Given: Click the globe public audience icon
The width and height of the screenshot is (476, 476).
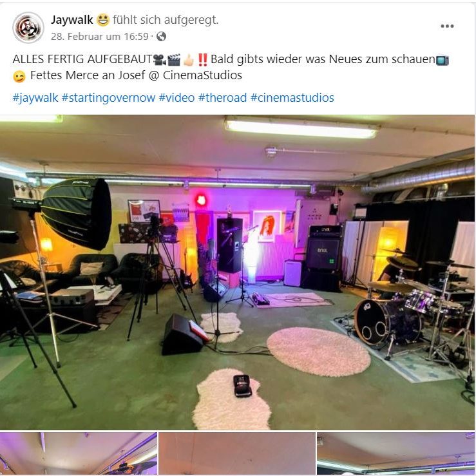Looking at the screenshot, I should 161,37.
